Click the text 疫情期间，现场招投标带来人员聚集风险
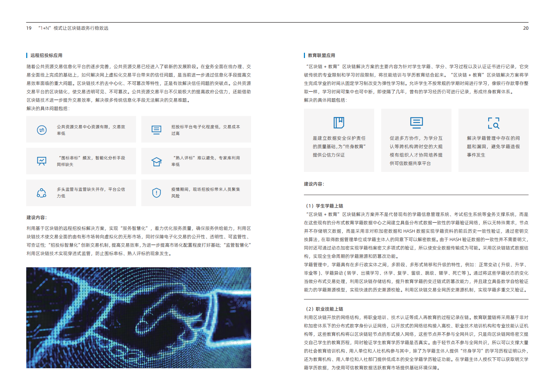 (x=206, y=193)
